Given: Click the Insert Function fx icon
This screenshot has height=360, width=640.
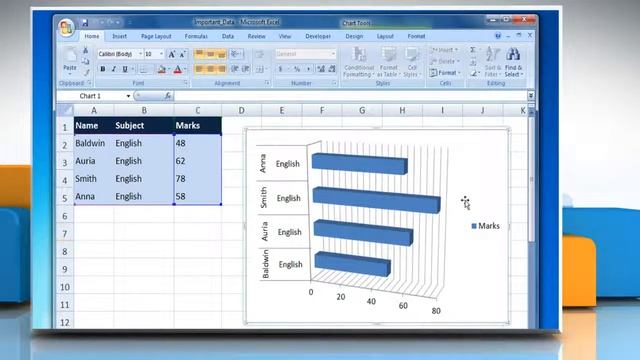Looking at the screenshot, I should pos(168,96).
